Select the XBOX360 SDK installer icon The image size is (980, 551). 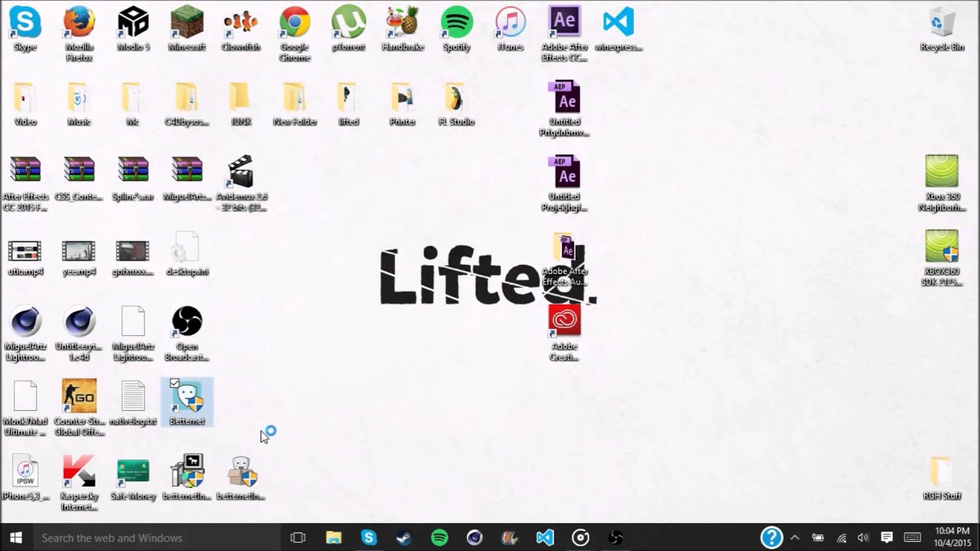click(942, 259)
